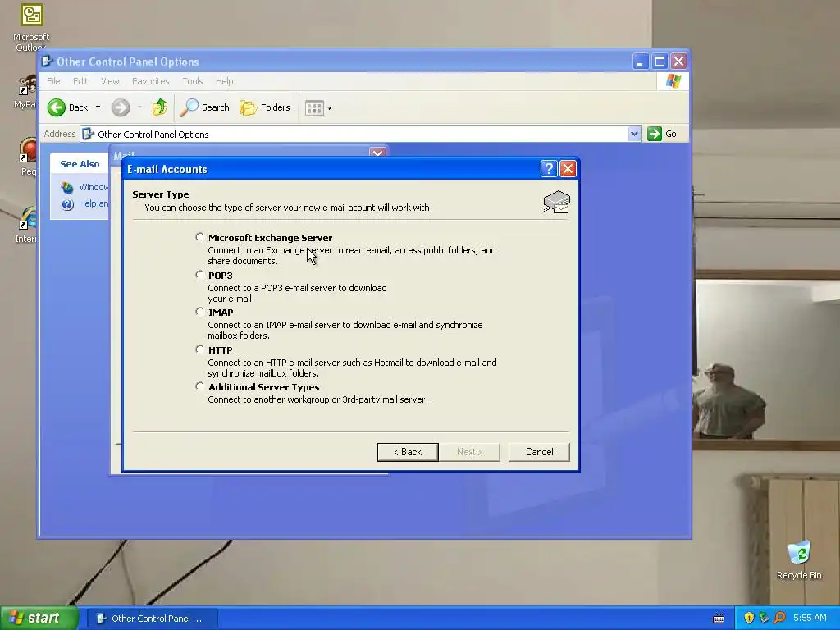Open the Help and Support link under See Also

pyautogui.click(x=94, y=203)
